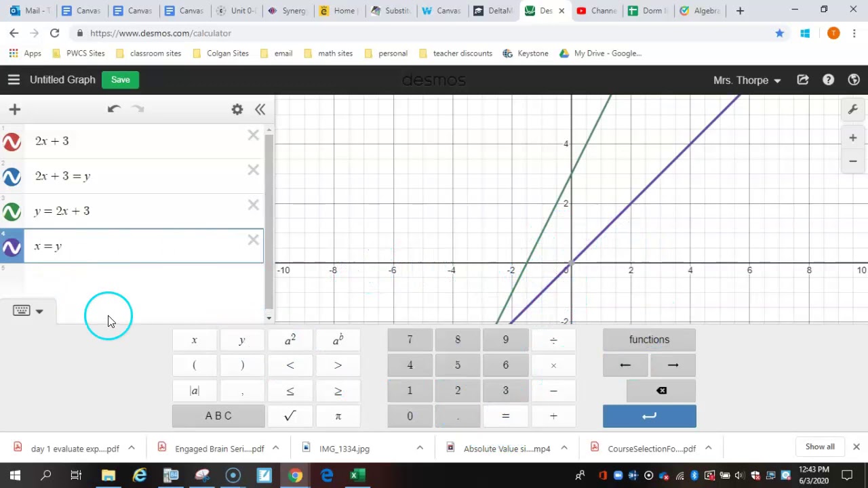Open the Desmos hamburger menu
Viewport: 868px width, 488px height.
pos(14,80)
